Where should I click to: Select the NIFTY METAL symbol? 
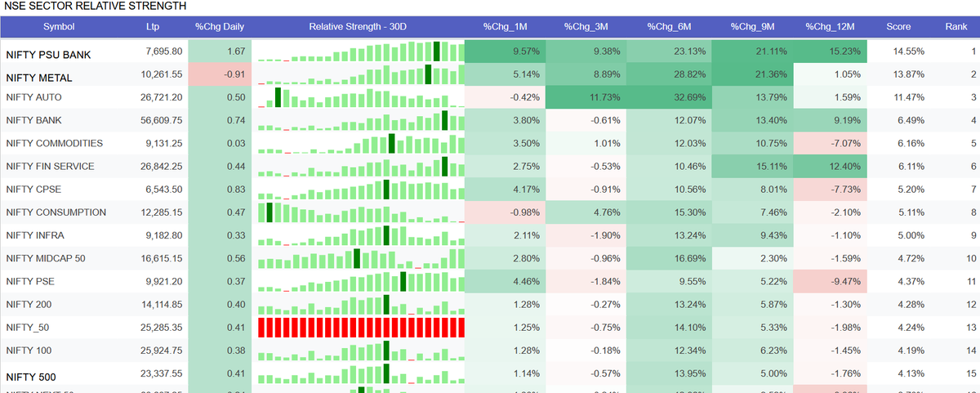(x=39, y=78)
